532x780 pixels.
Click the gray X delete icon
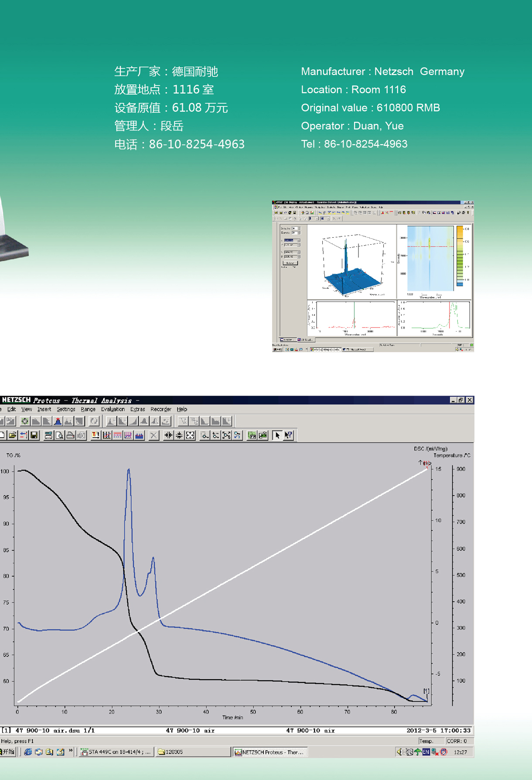point(153,435)
